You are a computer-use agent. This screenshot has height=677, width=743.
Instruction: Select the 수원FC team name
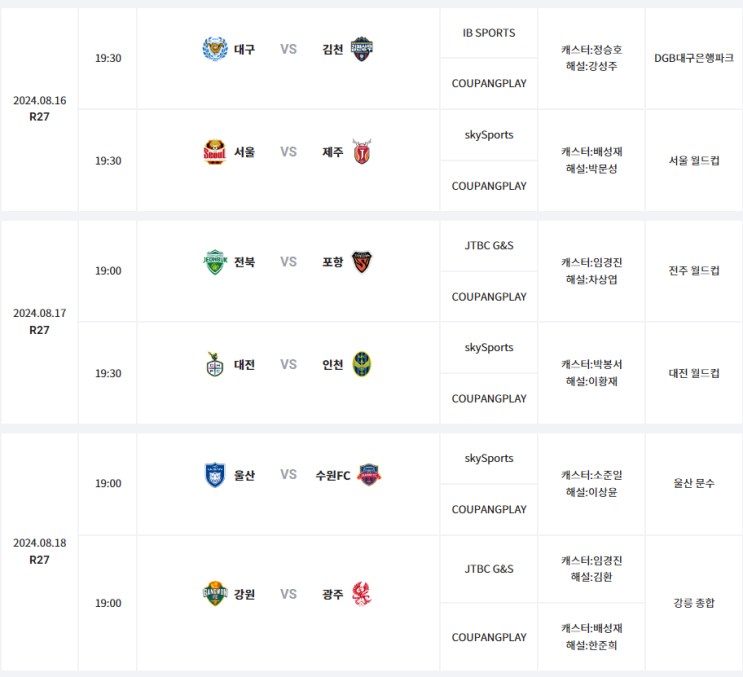coord(333,475)
